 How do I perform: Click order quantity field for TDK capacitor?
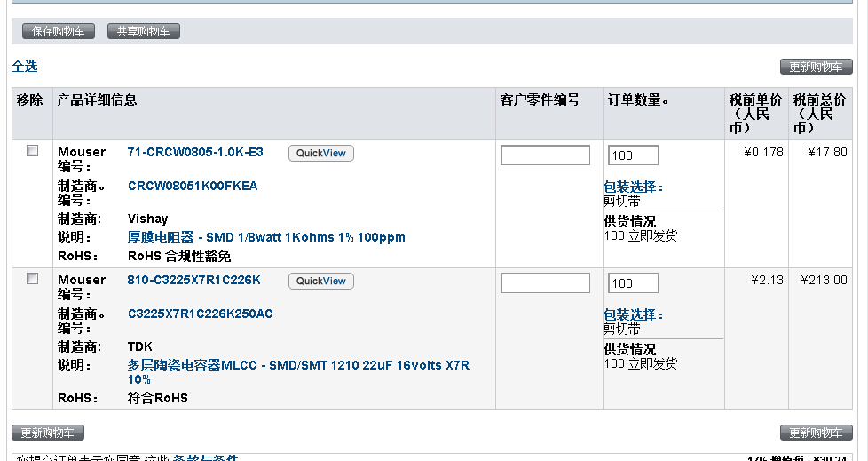pos(634,283)
